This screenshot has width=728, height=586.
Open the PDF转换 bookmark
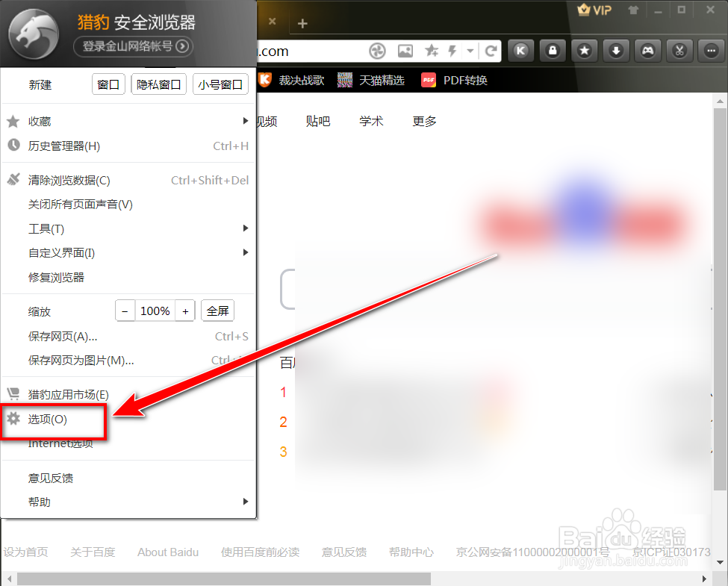pyautogui.click(x=454, y=81)
